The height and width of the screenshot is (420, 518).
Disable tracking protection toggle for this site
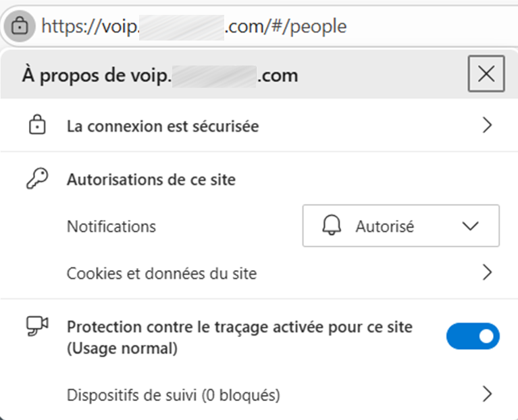pyautogui.click(x=473, y=336)
